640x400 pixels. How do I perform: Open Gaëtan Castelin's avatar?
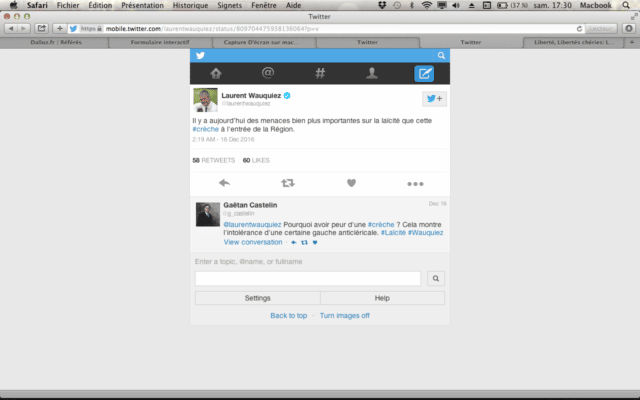(x=208, y=214)
